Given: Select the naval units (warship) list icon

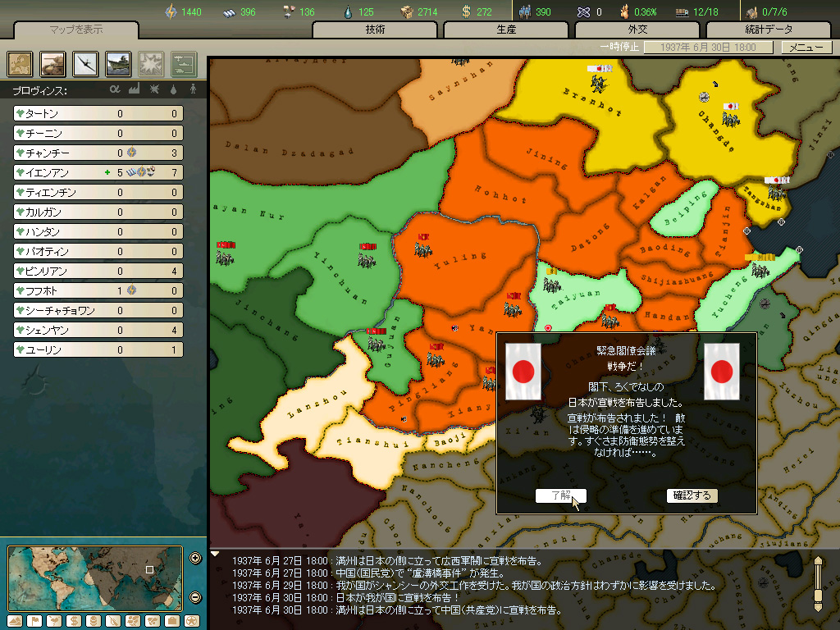Looking at the screenshot, I should tap(118, 64).
